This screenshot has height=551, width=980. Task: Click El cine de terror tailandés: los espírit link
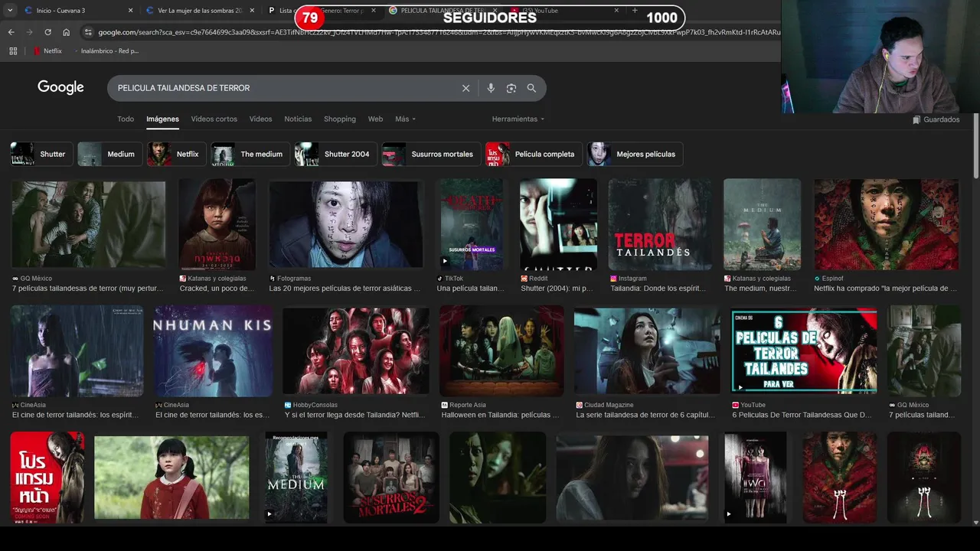click(x=75, y=415)
